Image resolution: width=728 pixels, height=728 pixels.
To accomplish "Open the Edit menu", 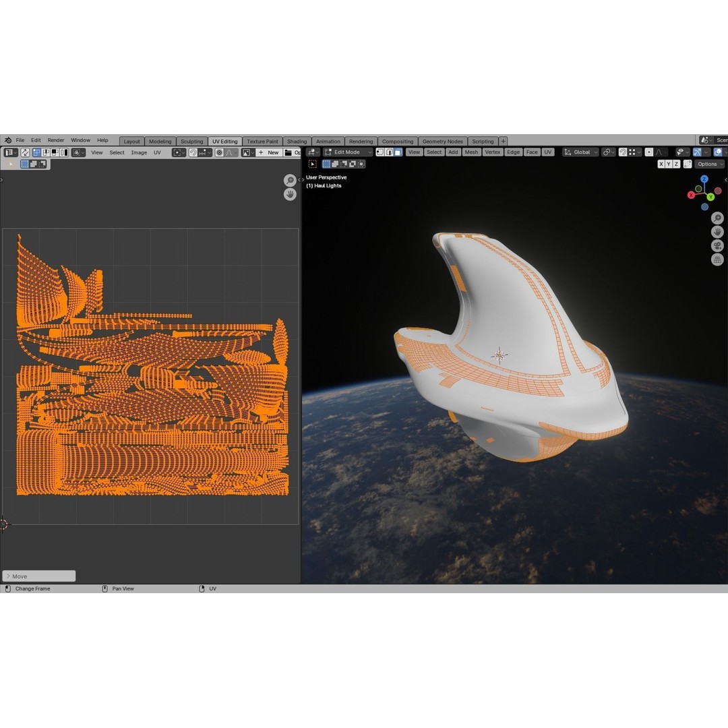I will [36, 140].
